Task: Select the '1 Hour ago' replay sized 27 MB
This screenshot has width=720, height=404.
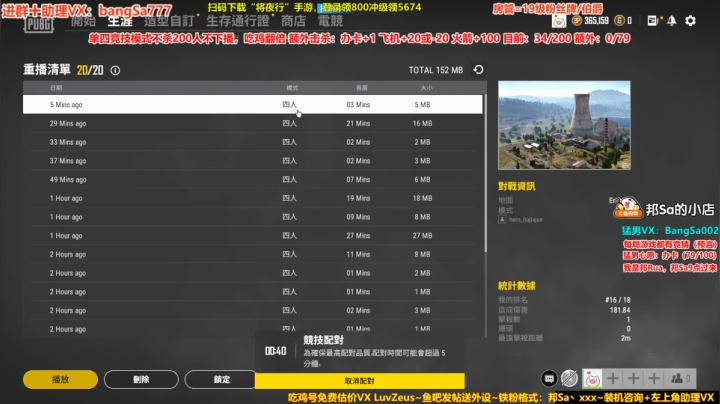Action: pos(253,236)
